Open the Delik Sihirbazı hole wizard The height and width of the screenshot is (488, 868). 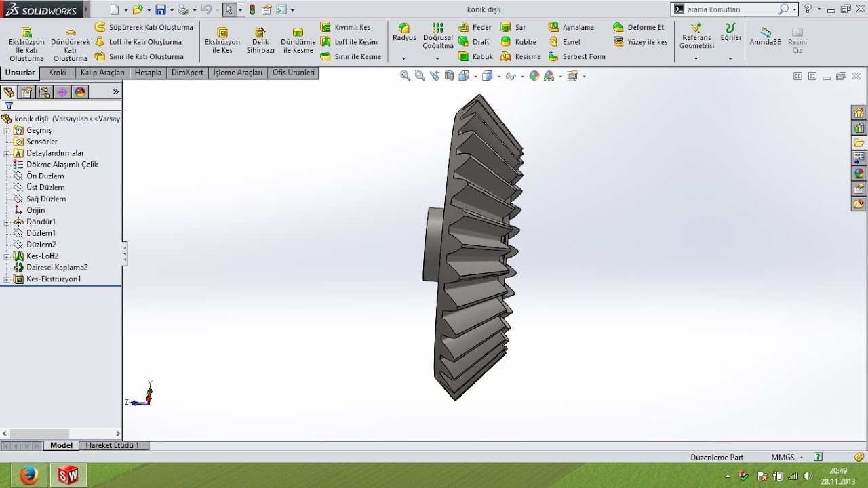tap(260, 41)
